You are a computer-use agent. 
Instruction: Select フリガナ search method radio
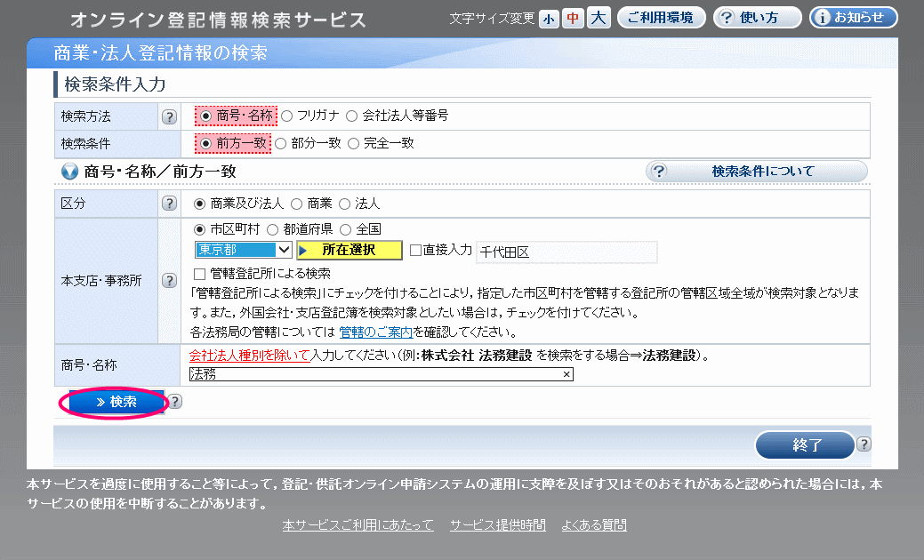(x=287, y=116)
